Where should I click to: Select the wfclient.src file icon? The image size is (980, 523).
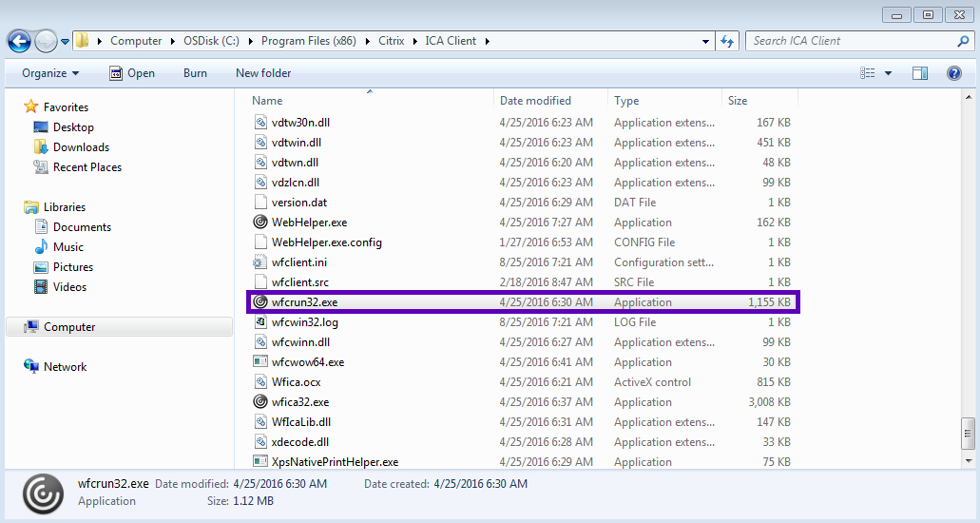[x=260, y=282]
